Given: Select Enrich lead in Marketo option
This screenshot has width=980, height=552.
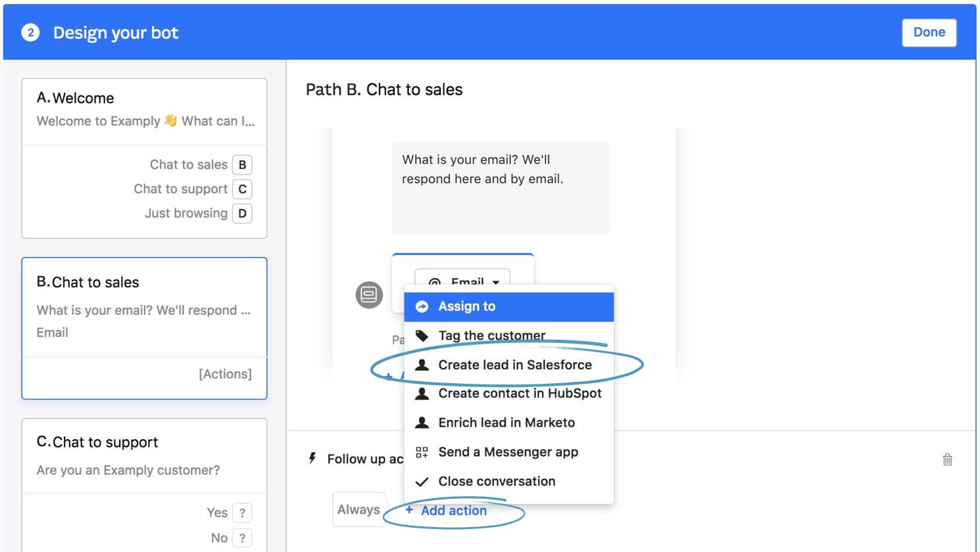Looking at the screenshot, I should point(506,423).
